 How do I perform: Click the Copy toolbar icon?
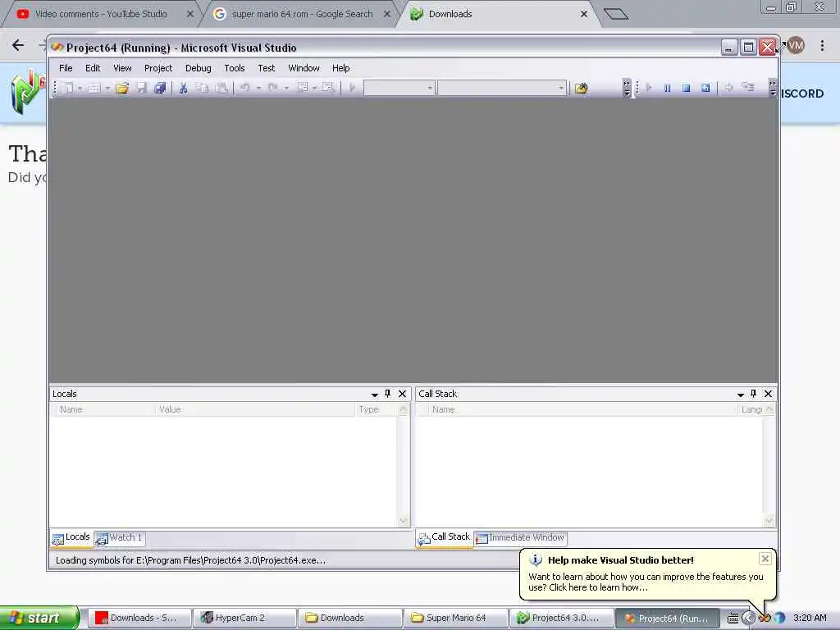[203, 88]
